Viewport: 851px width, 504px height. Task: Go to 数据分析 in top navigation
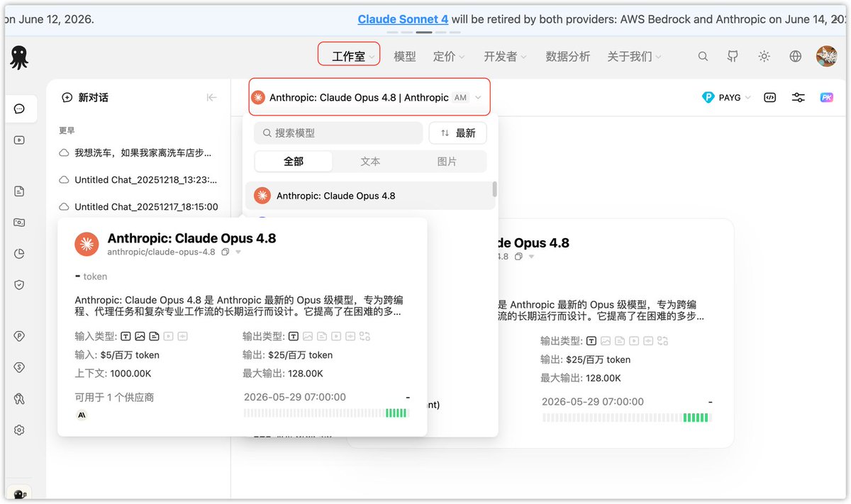point(568,57)
